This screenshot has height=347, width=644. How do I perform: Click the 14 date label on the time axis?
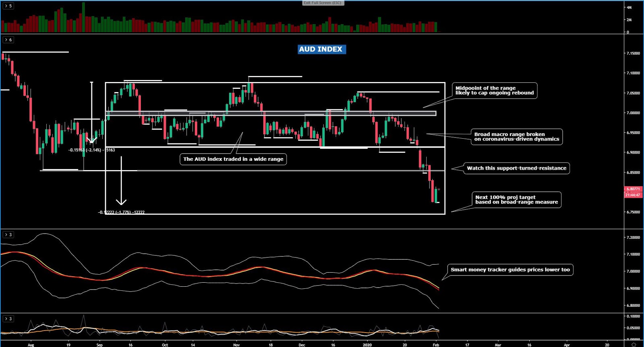click(193, 345)
